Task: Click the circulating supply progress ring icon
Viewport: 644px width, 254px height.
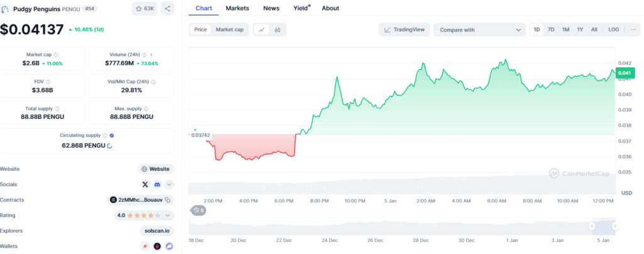Action: click(109, 145)
